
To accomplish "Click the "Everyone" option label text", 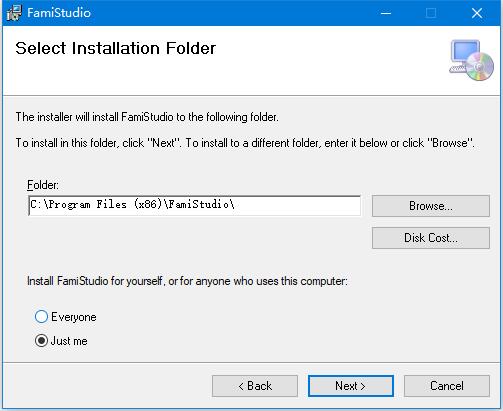I will 74,317.
